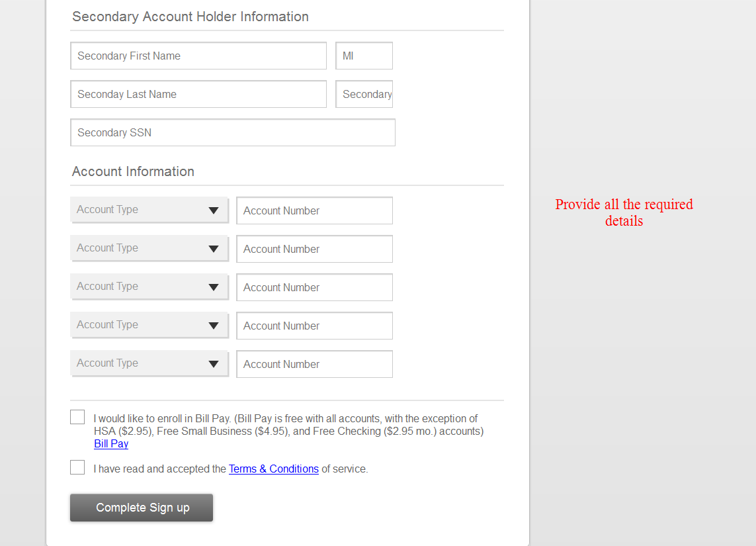Click the fourth Account Number field
Image resolution: width=756 pixels, height=546 pixels.
pos(314,326)
